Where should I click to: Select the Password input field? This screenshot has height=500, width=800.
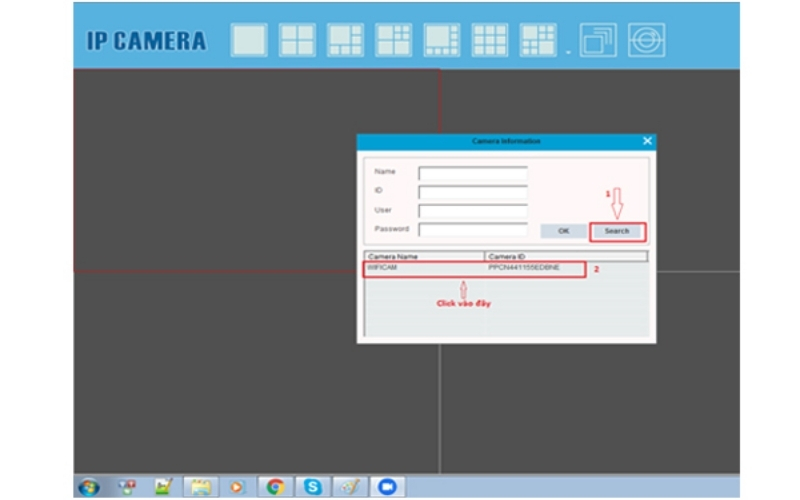472,230
